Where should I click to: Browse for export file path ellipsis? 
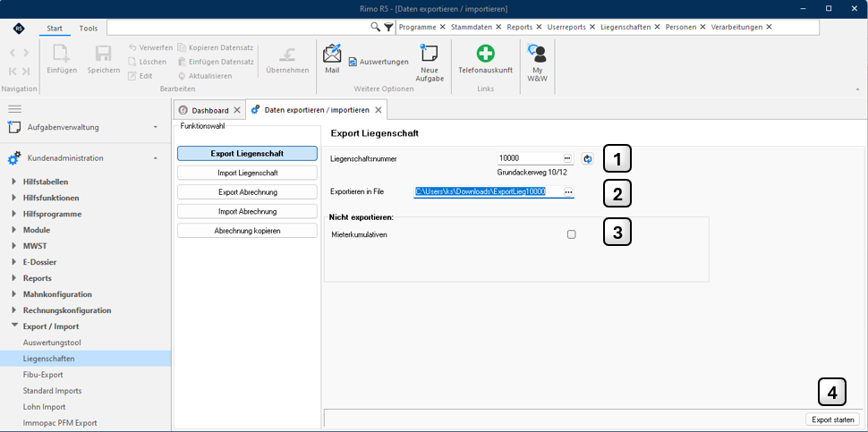568,191
